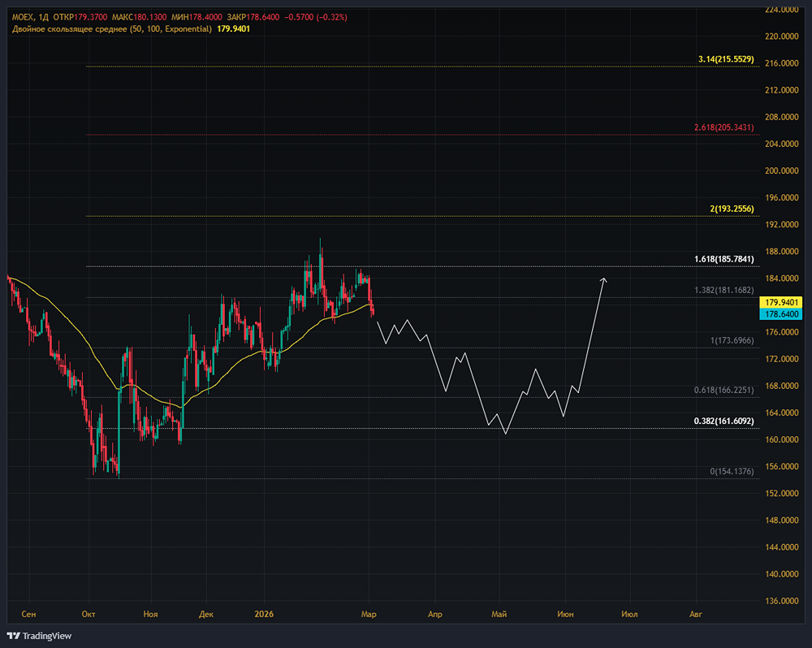Click the Окт time axis label

coord(89,615)
